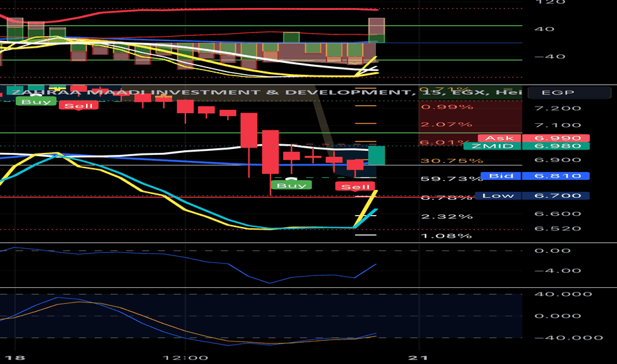Click the 6.900 price axis value

557,159
